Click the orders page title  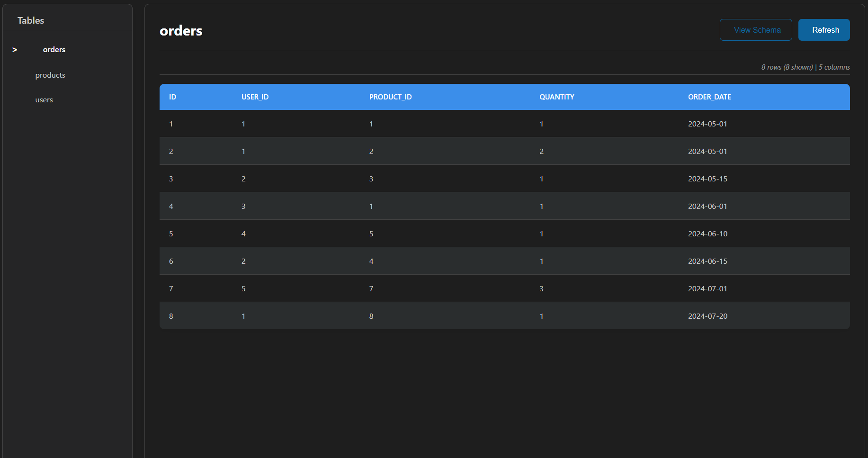coord(180,30)
